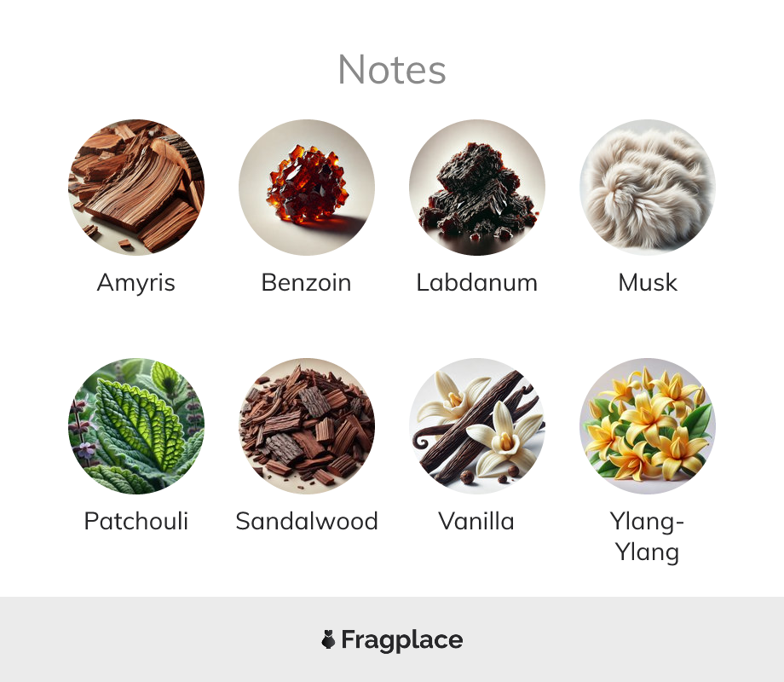Click the Ylang-Ylang text label

click(647, 537)
